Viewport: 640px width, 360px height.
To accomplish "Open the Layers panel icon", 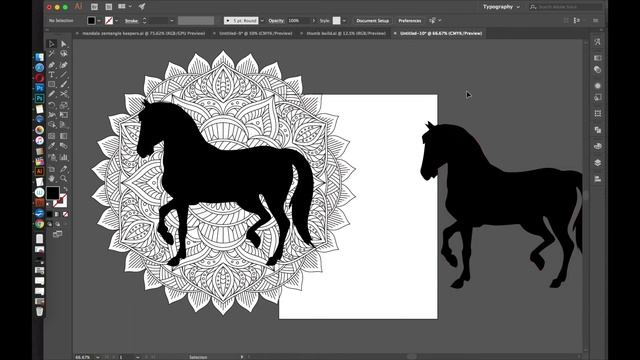I will [x=598, y=162].
